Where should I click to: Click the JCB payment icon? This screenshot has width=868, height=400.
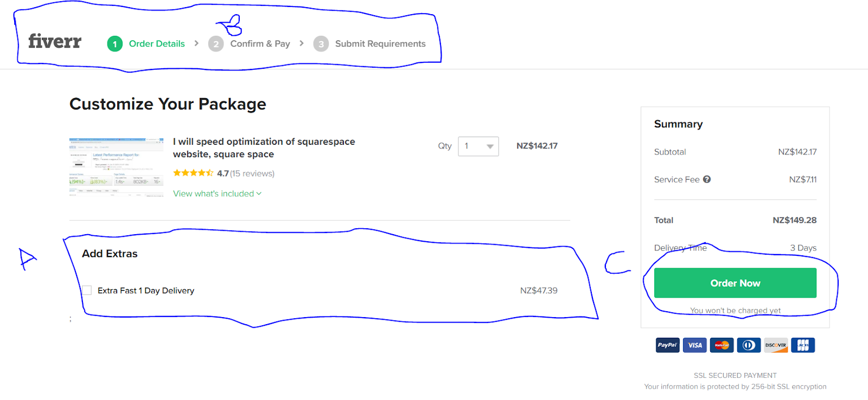click(803, 345)
